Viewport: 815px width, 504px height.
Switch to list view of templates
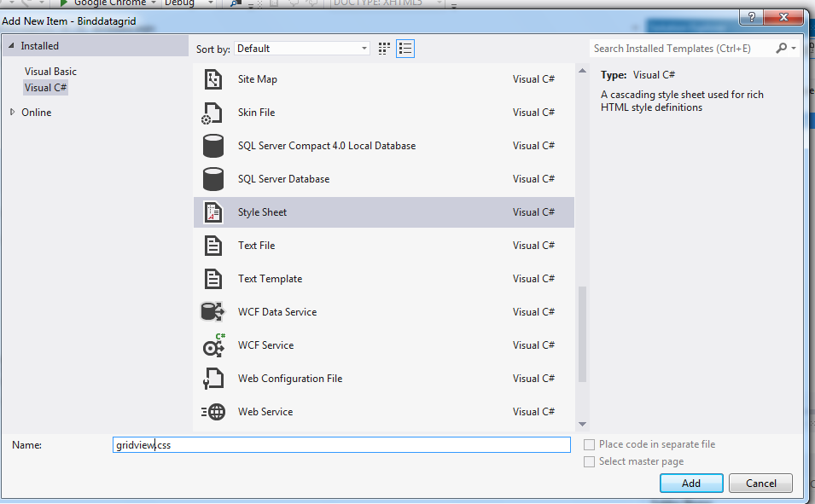[405, 49]
